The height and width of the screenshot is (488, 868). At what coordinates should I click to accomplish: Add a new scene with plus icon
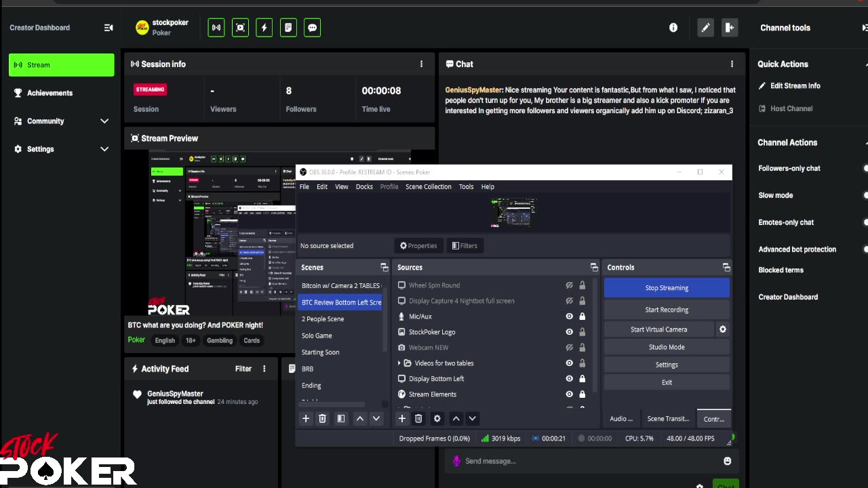click(x=306, y=418)
